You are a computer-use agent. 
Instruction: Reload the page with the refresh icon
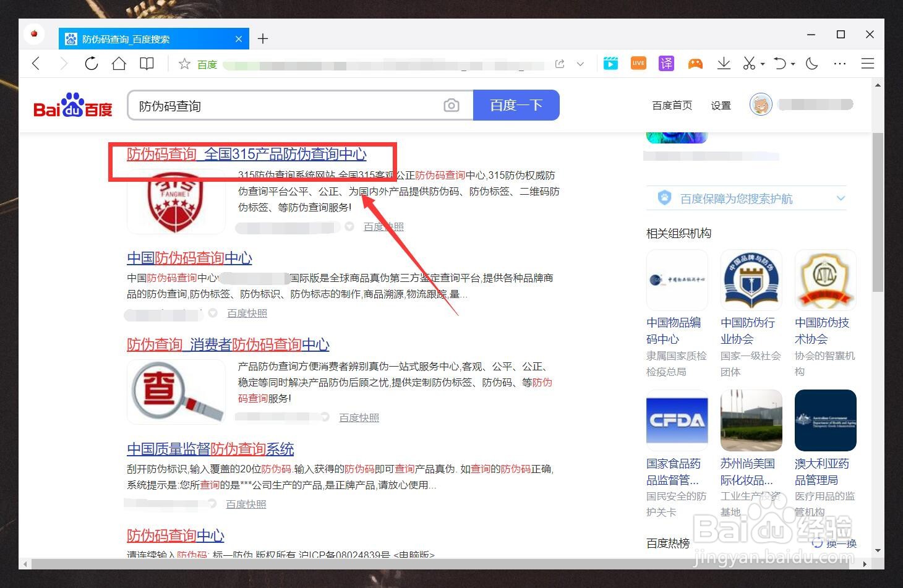pos(92,63)
